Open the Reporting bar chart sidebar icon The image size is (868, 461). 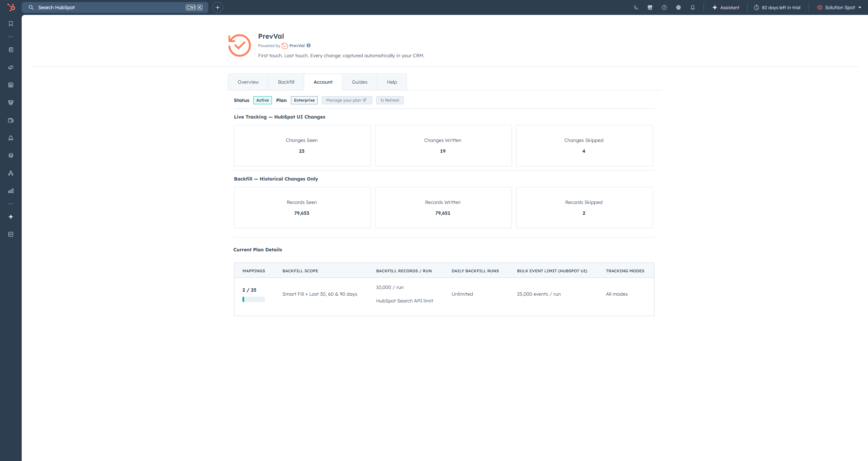pos(11,191)
